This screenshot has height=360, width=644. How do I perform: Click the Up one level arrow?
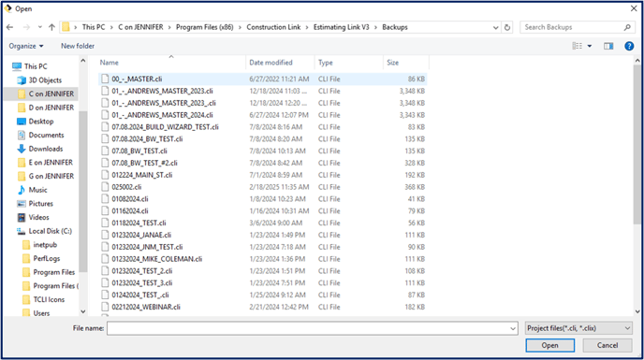(51, 27)
